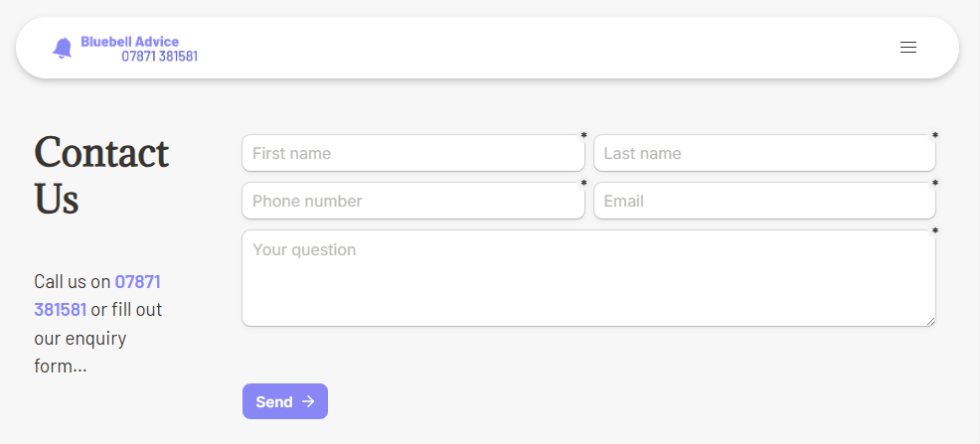Click inside the Your question text area

coord(588,278)
